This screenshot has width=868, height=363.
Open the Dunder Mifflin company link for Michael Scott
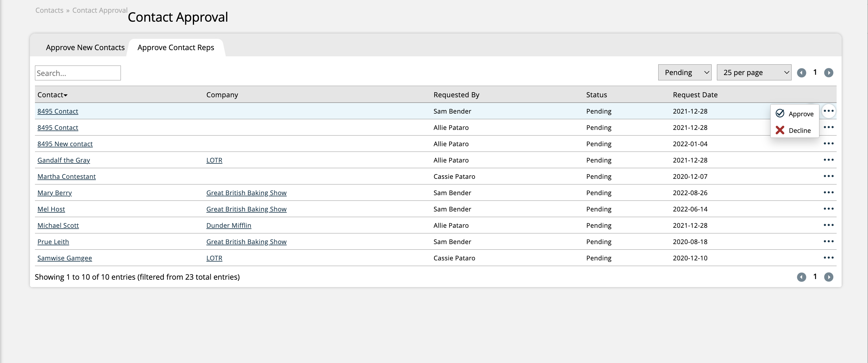[229, 225]
